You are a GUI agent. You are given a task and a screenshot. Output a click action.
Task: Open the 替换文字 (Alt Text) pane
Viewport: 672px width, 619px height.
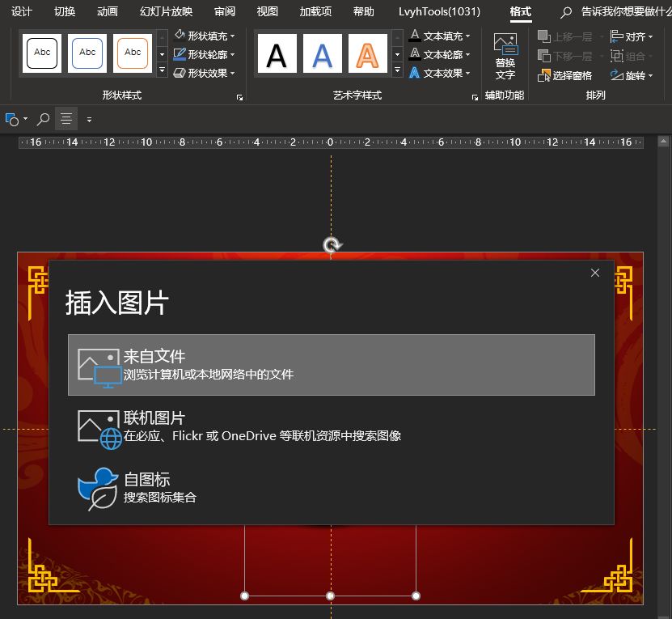tap(505, 55)
